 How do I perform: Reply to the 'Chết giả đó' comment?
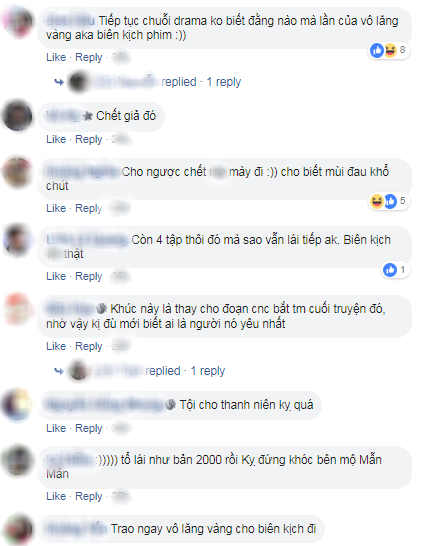tap(89, 139)
